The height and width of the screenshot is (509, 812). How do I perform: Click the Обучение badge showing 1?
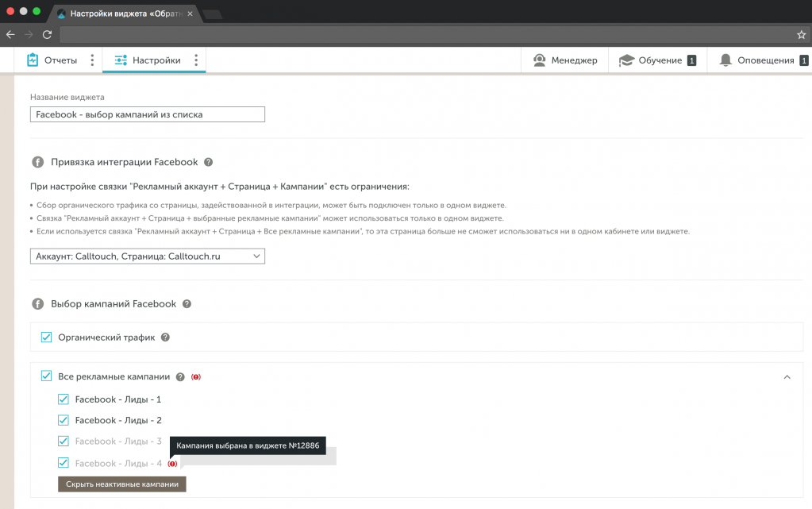(691, 60)
